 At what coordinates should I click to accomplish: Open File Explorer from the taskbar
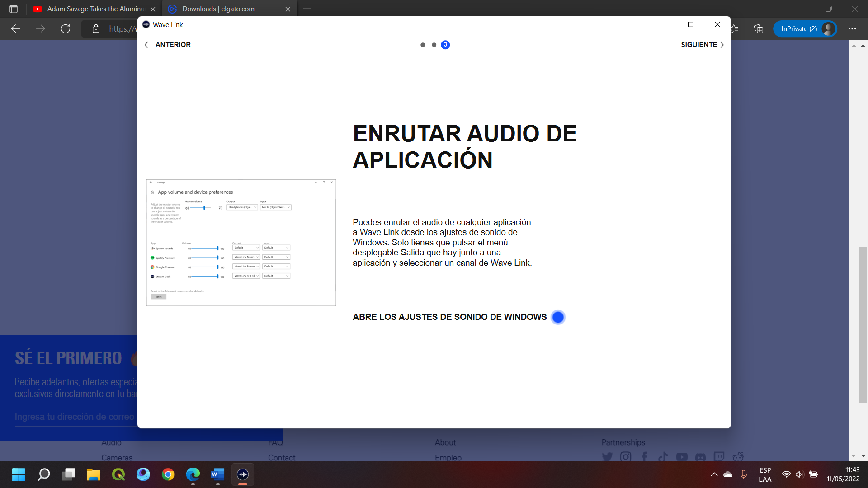tap(94, 474)
